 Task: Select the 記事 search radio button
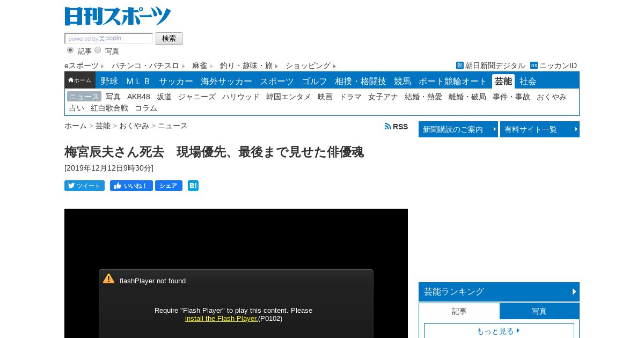[70, 50]
